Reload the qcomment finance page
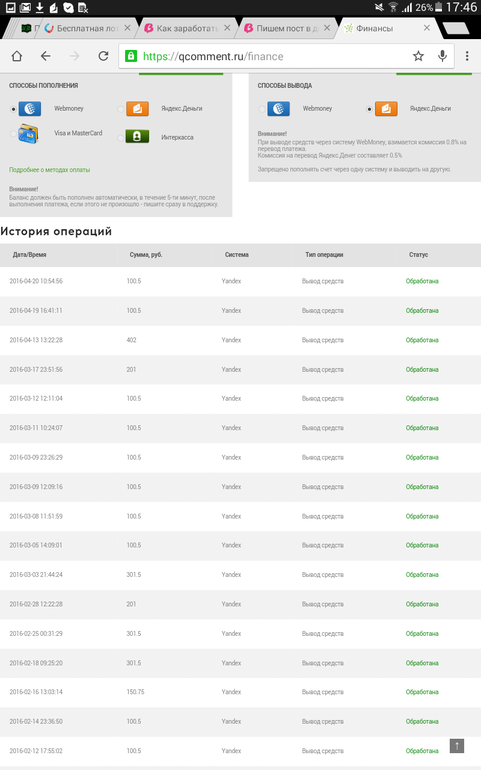 (x=103, y=56)
